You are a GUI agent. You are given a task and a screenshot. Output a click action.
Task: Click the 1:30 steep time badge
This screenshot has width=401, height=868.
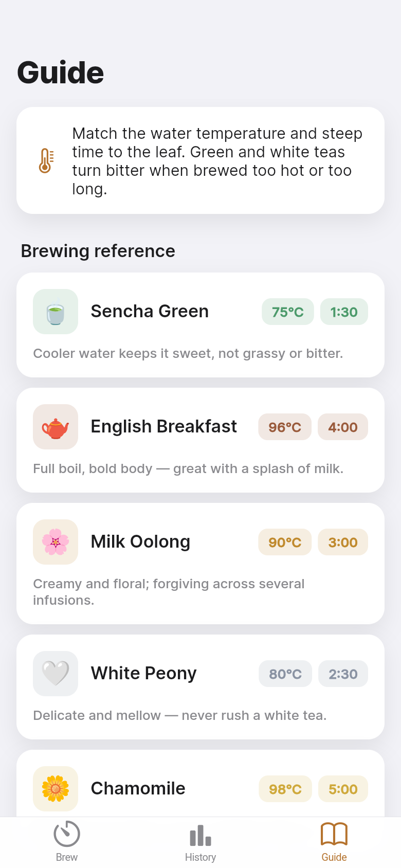pyautogui.click(x=344, y=312)
